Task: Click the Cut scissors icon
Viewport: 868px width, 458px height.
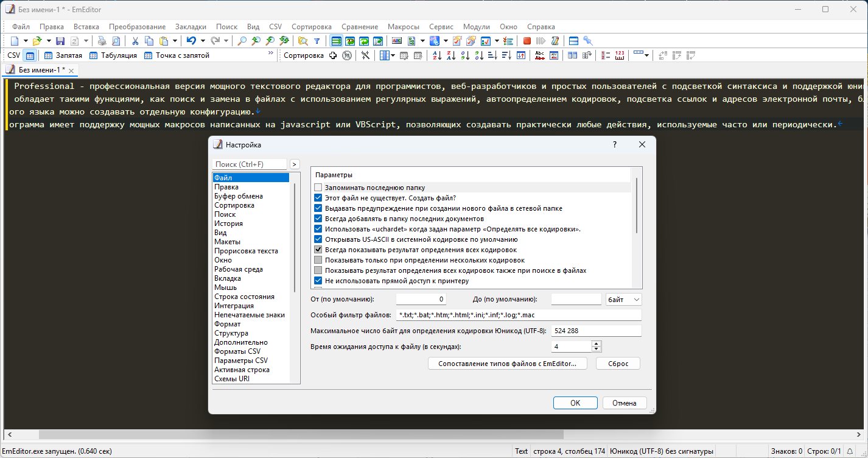Action: pyautogui.click(x=135, y=41)
